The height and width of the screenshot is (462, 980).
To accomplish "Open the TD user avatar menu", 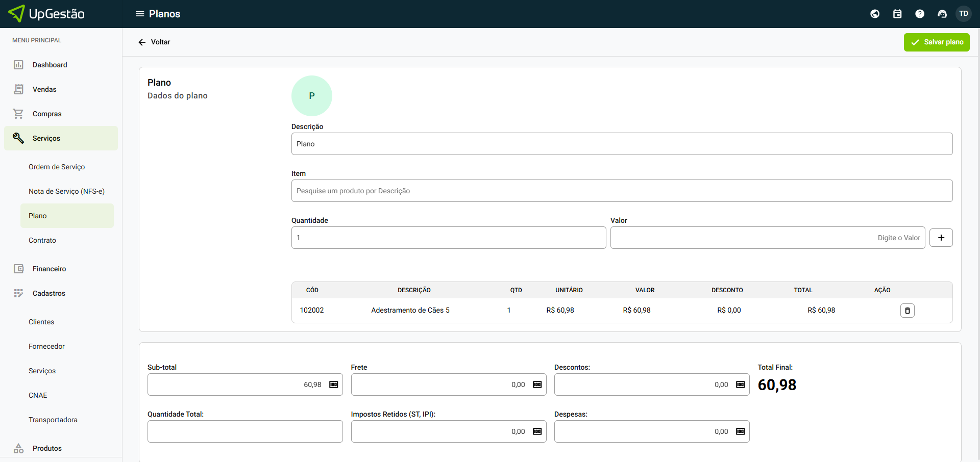I will pyautogui.click(x=964, y=14).
